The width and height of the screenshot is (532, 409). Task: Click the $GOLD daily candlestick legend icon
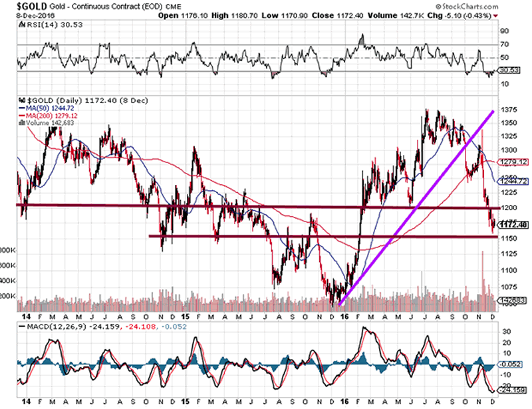[x=23, y=100]
